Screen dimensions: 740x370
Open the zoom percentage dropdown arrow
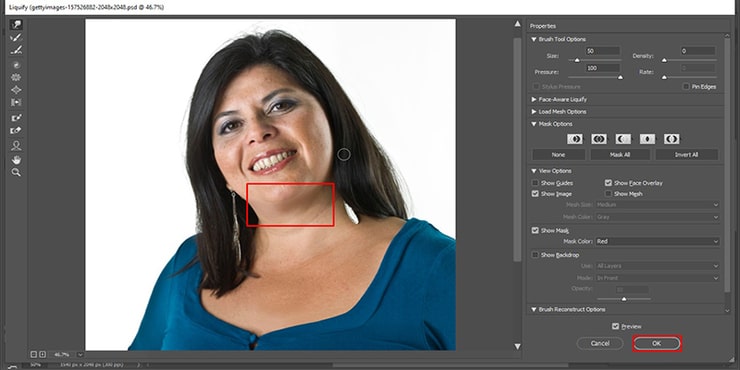[80, 354]
